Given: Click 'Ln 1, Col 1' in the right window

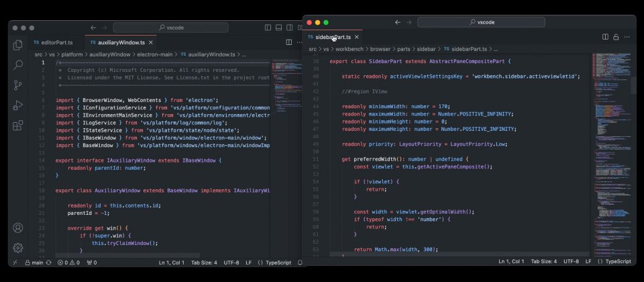Looking at the screenshot, I should (511, 261).
